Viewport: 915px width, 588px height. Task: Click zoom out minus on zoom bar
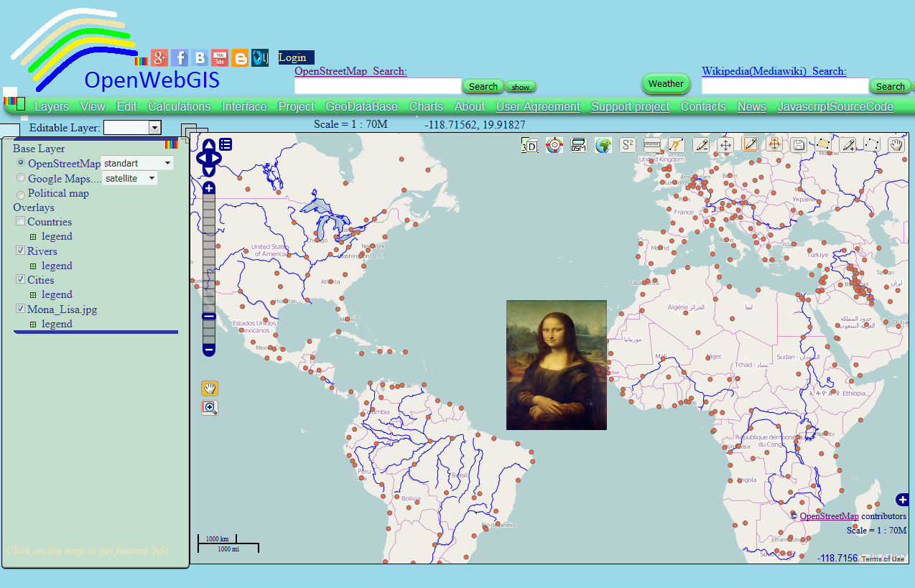click(209, 350)
